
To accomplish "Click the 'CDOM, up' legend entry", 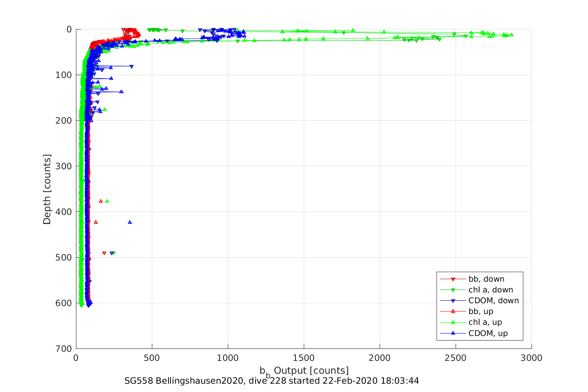I will click(x=474, y=333).
